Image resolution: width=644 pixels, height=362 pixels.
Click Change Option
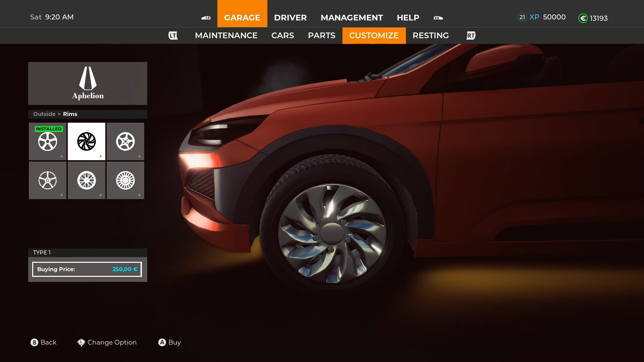tap(107, 342)
